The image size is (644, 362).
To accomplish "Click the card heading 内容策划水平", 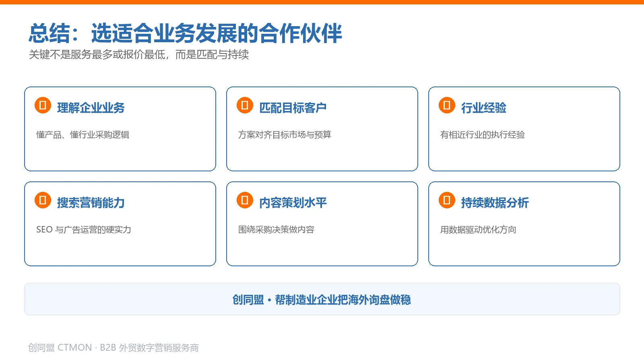I will [293, 203].
